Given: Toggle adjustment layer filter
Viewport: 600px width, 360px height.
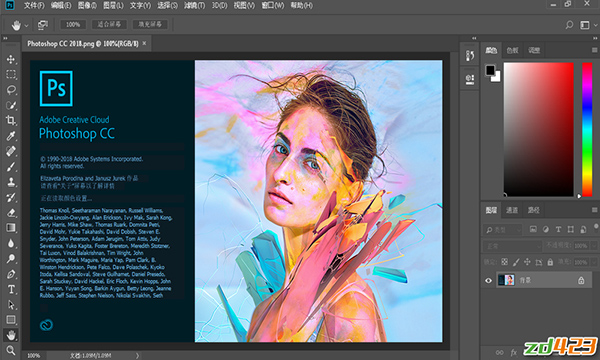Looking at the screenshot, I should [546, 229].
